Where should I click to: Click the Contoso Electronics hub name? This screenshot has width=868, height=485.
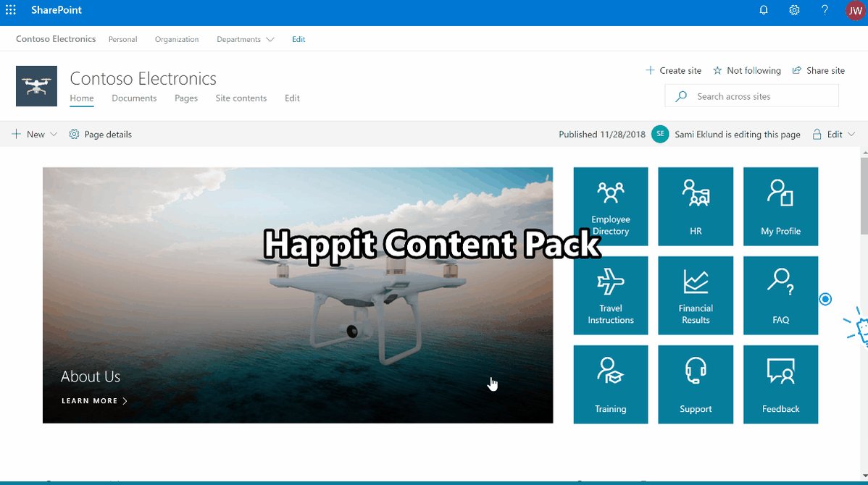tap(56, 38)
